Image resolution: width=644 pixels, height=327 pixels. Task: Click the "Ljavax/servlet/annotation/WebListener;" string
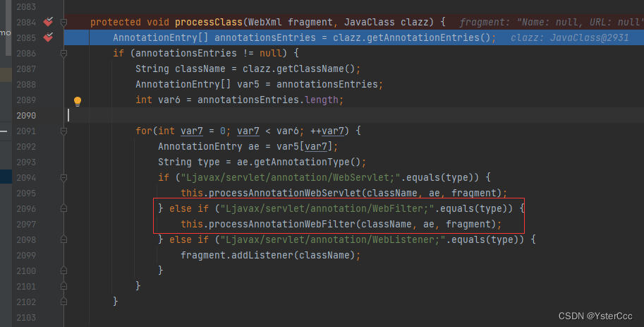[x=333, y=240]
